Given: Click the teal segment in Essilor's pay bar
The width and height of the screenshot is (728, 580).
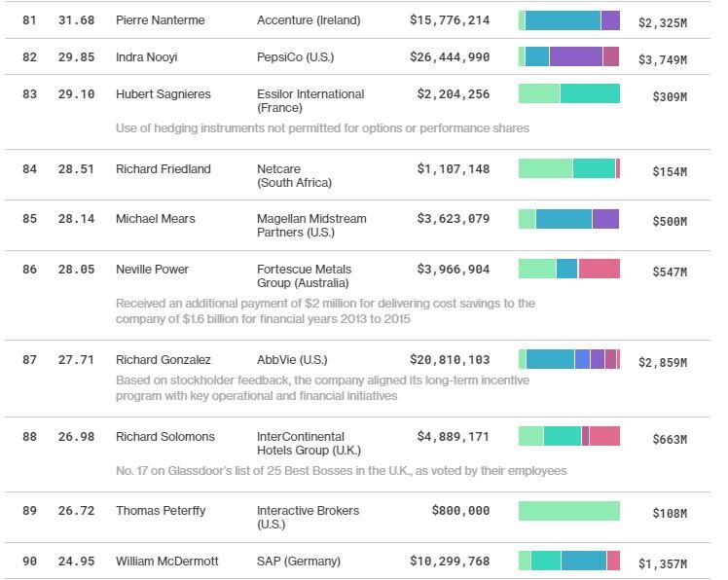Looking at the screenshot, I should pos(590,93).
